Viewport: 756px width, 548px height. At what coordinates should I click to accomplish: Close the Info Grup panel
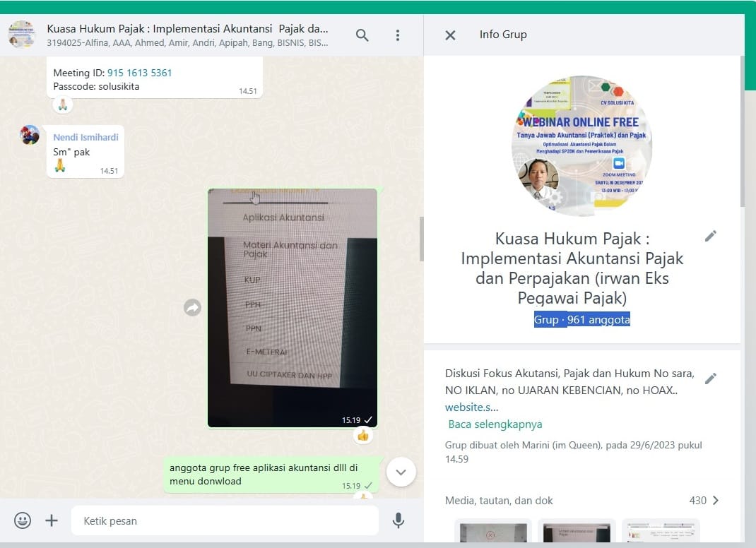(450, 35)
